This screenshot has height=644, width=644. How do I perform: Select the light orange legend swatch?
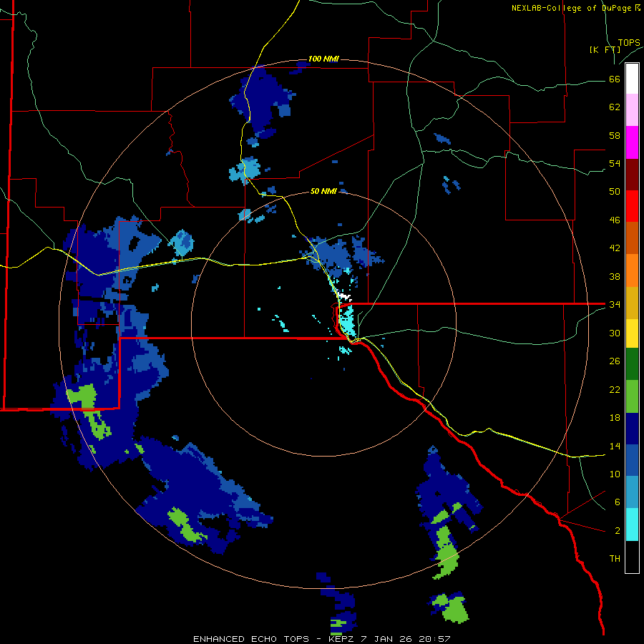(632, 270)
